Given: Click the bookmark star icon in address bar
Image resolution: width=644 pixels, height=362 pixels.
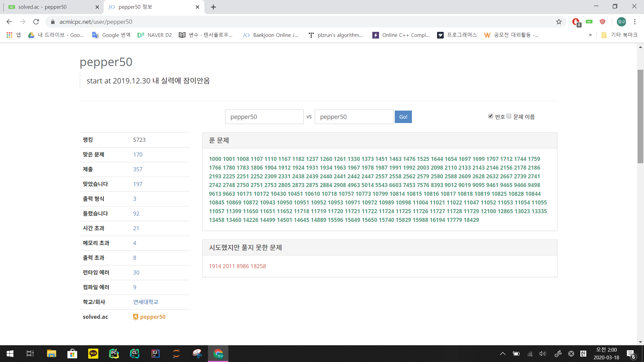Looking at the screenshot, I should 559,22.
